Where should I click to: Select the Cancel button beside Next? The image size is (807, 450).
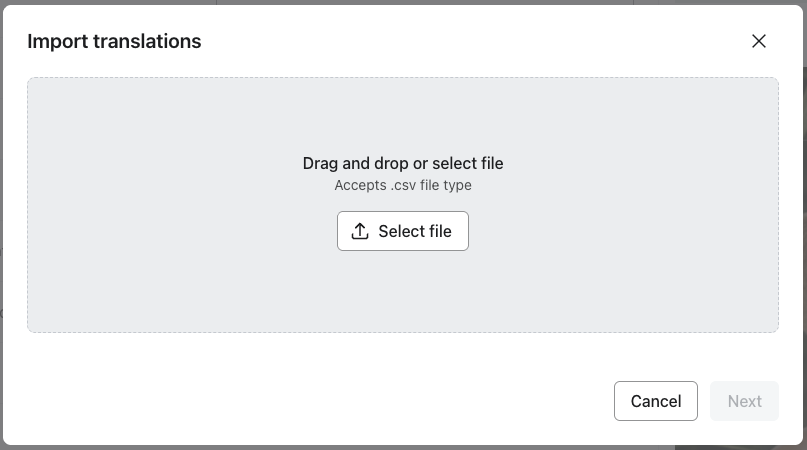pyautogui.click(x=656, y=401)
